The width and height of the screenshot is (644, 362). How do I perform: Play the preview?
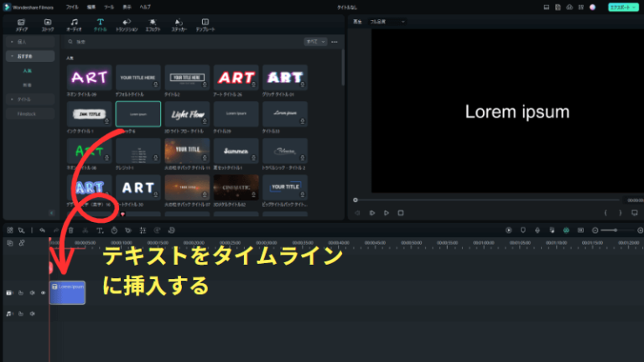coord(387,213)
